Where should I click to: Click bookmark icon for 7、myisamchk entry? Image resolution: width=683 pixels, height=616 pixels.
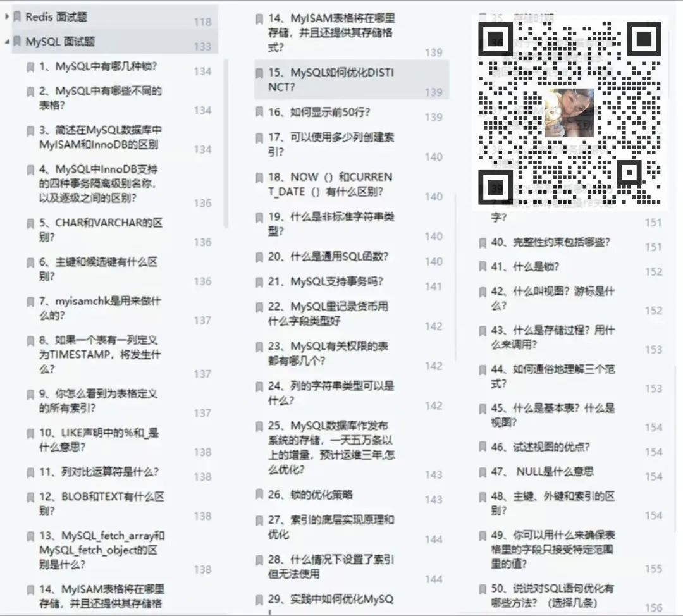tap(30, 302)
